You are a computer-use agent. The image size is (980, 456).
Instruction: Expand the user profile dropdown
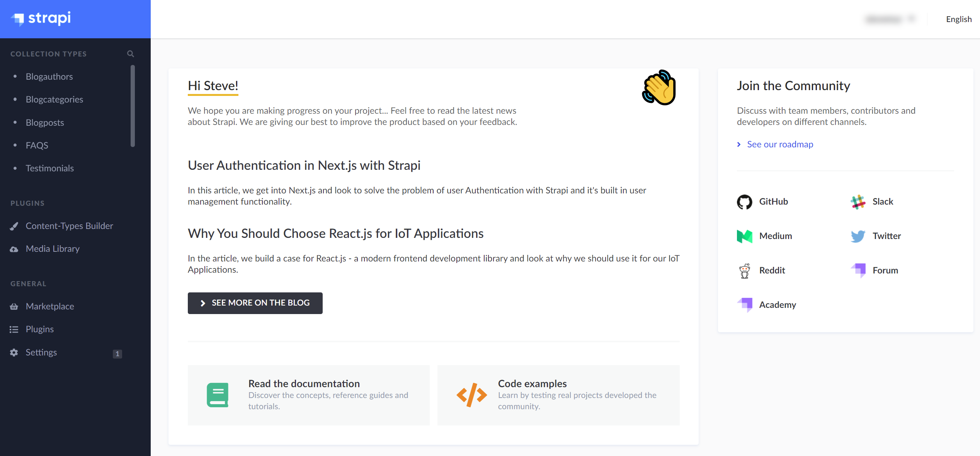click(890, 19)
